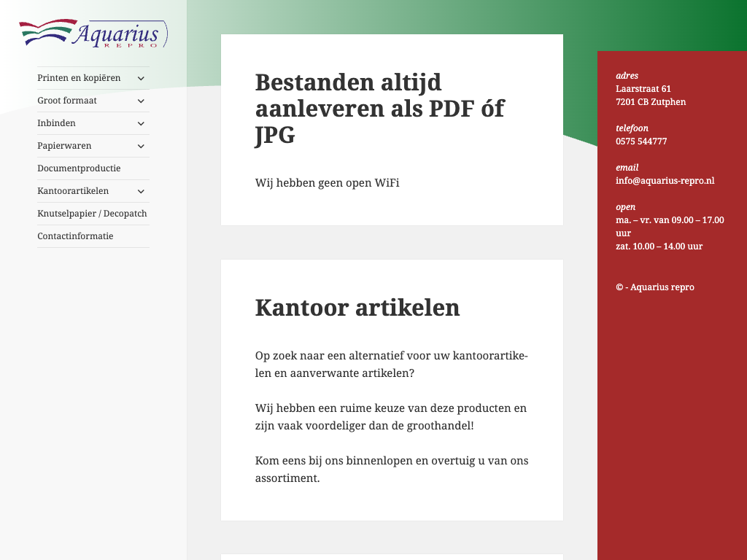Expand the Groot formaat submenu chevron

[141, 101]
